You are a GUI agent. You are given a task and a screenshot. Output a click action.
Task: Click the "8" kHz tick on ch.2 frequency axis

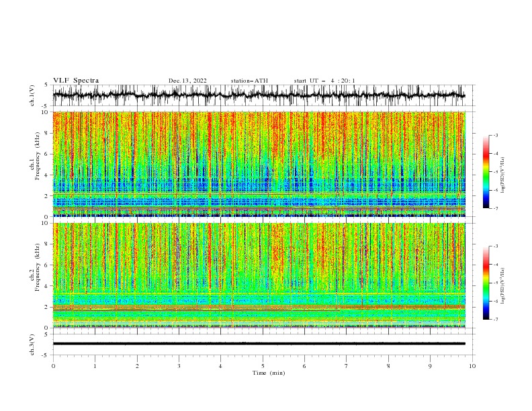point(48,244)
